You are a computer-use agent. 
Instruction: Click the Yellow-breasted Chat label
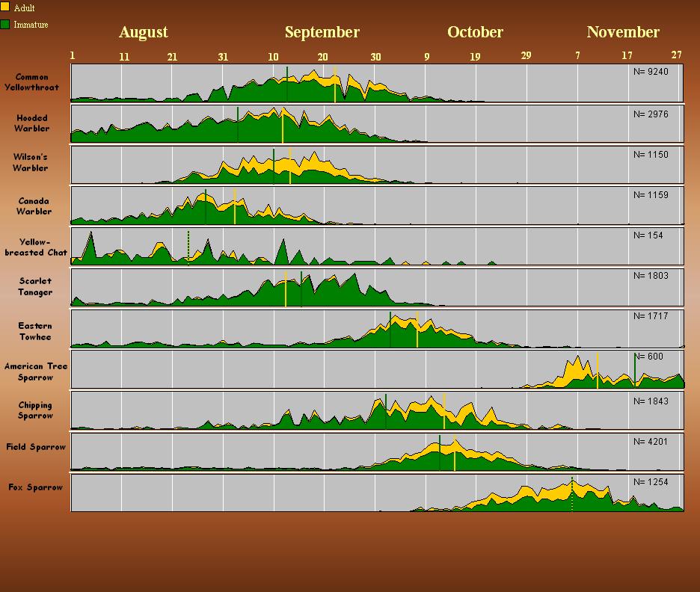[x=36, y=247]
